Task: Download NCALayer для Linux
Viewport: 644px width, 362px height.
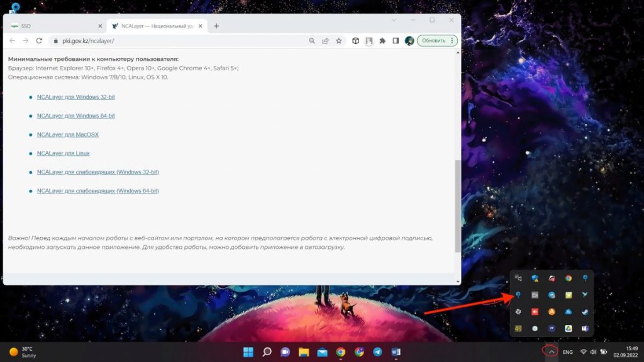Action: click(64, 153)
